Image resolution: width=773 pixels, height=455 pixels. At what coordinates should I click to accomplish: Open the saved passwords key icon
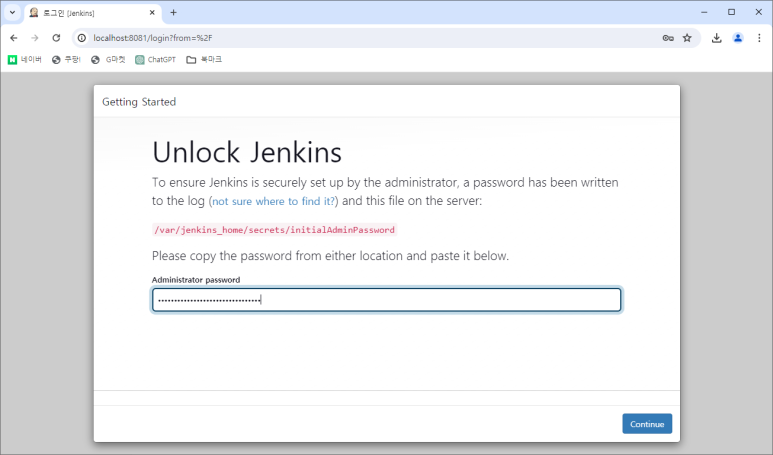coord(668,38)
